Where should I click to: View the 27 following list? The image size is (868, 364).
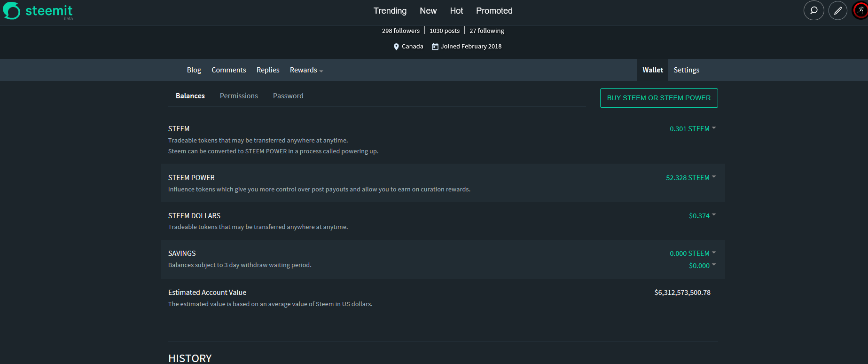(x=487, y=31)
